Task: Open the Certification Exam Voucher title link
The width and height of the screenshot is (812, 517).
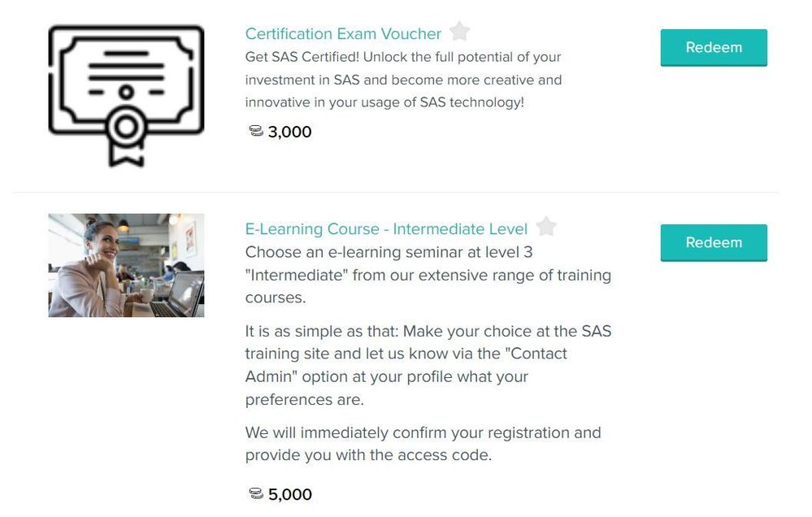Action: pos(343,34)
